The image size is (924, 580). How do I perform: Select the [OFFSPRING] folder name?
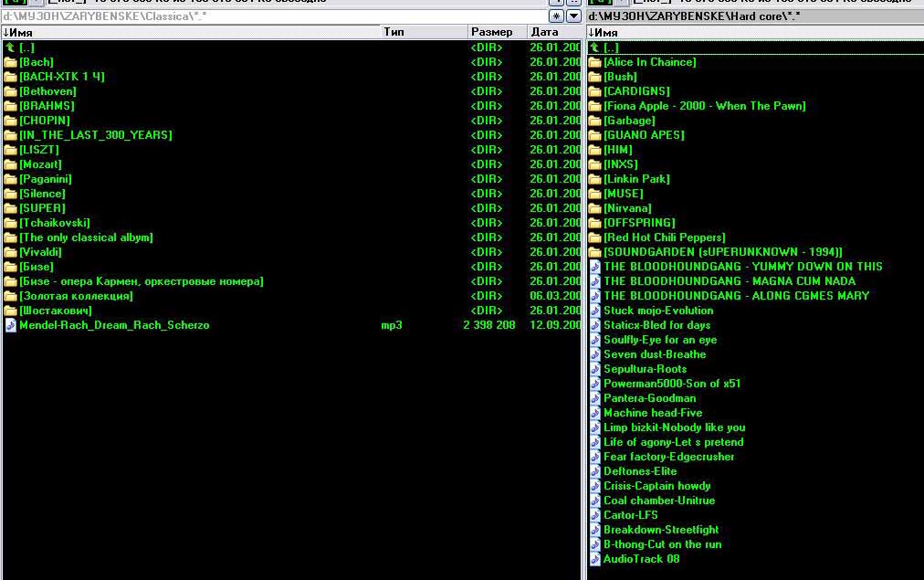click(x=640, y=223)
